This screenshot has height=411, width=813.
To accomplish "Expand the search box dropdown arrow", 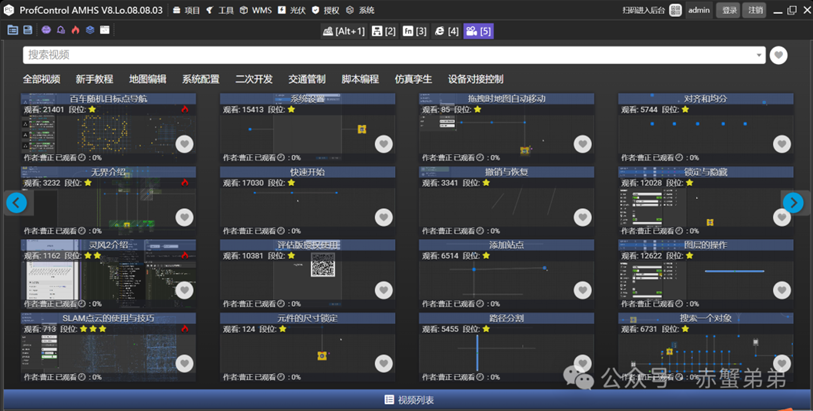I will (x=760, y=55).
